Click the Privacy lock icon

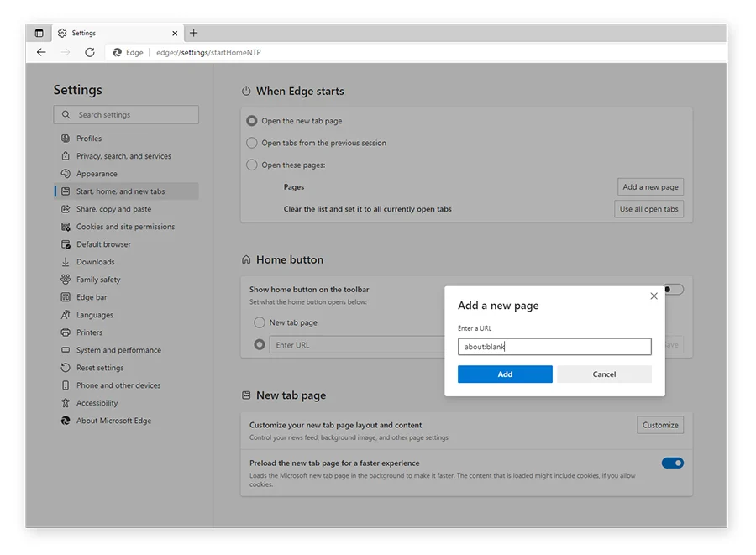(x=66, y=156)
